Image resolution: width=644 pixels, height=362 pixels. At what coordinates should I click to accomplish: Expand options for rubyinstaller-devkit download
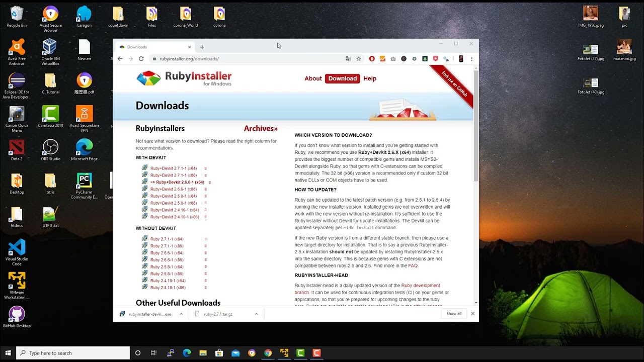(x=181, y=314)
